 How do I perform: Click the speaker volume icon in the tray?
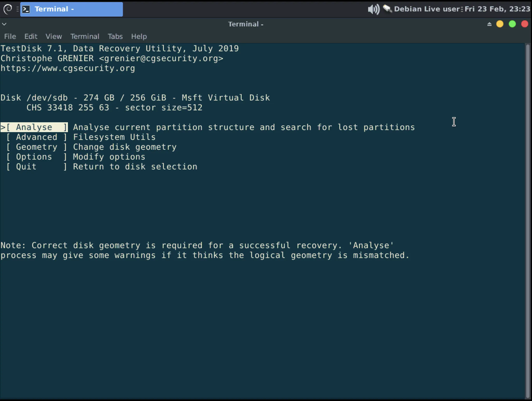tap(373, 9)
